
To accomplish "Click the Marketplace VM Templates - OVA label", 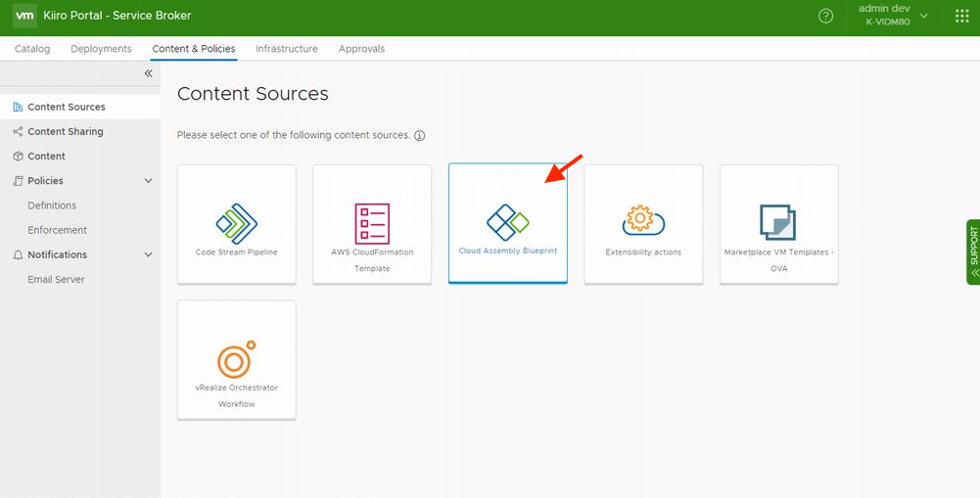I will tap(778, 260).
